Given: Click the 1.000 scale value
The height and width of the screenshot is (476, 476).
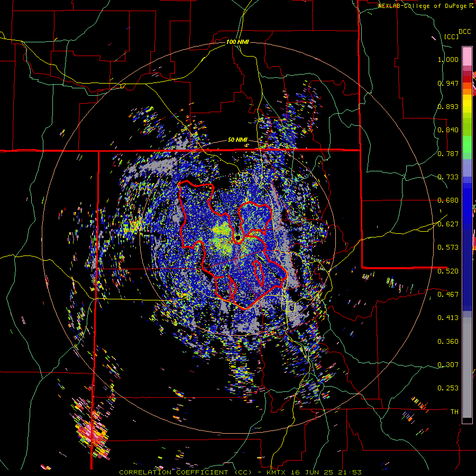Looking at the screenshot, I should coord(448,59).
